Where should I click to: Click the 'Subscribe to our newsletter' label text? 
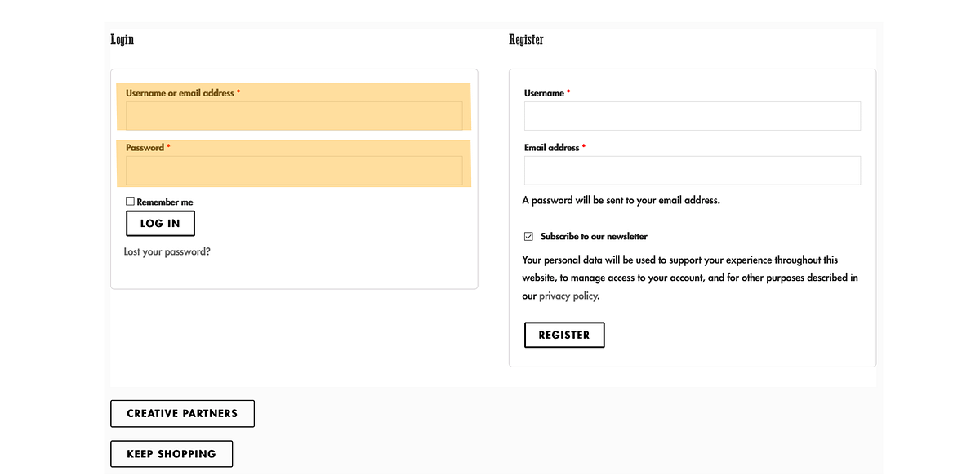594,236
